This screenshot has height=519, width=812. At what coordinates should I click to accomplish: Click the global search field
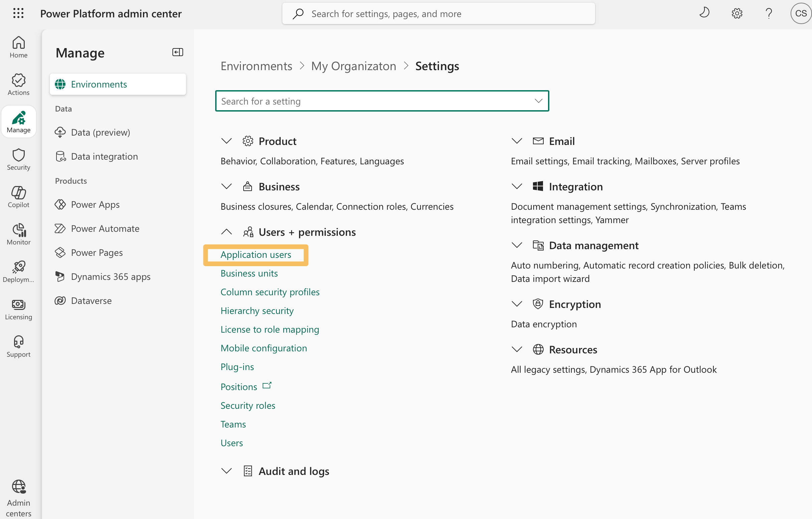click(438, 14)
